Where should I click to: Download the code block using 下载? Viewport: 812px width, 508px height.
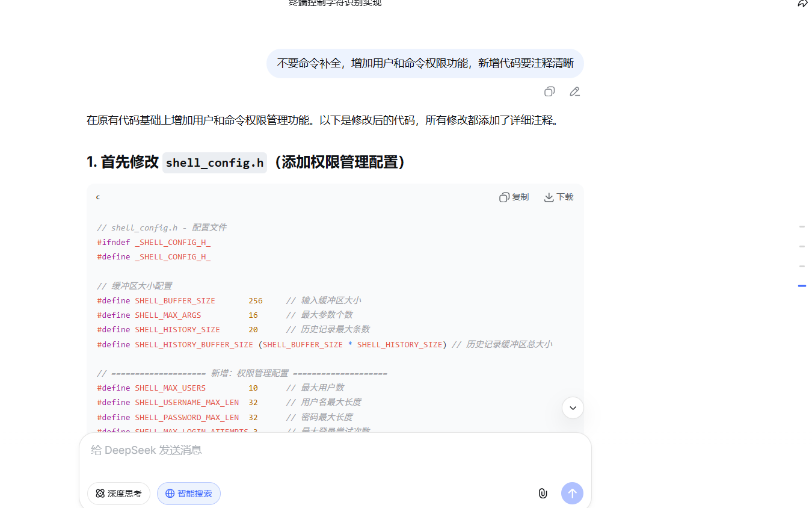pos(559,197)
